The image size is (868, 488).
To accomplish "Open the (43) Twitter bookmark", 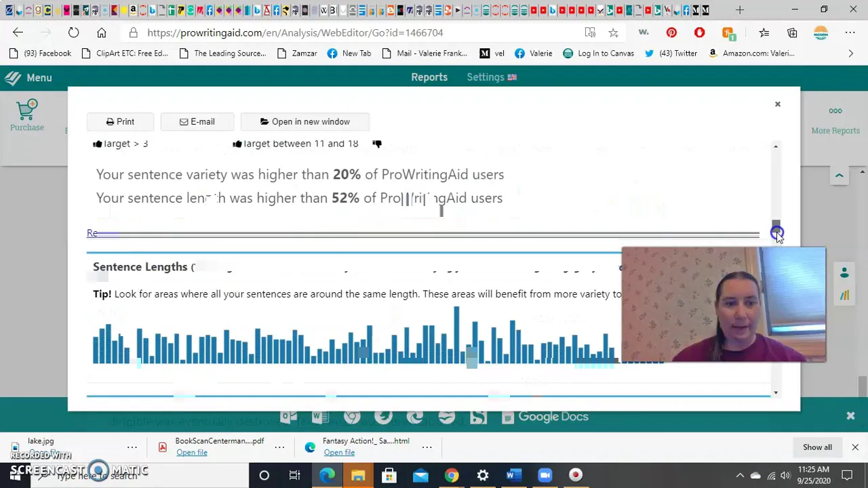I will pyautogui.click(x=671, y=54).
